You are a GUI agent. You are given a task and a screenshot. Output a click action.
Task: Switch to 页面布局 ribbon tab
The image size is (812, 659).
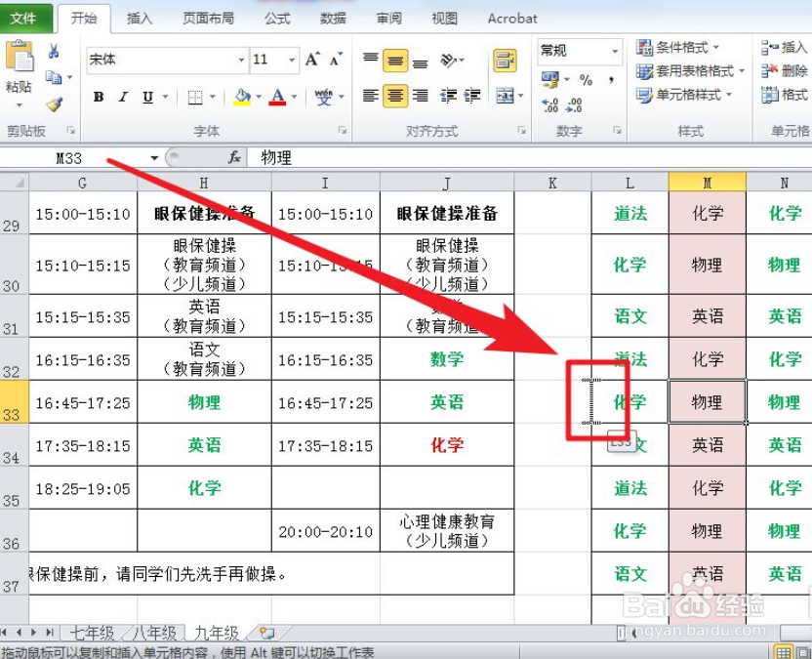tap(208, 19)
